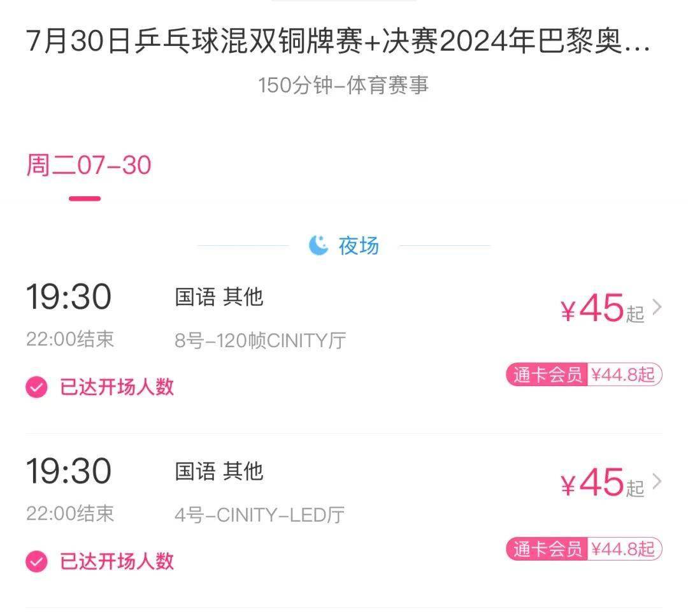Tap the pink underline below the date tab

(85, 199)
